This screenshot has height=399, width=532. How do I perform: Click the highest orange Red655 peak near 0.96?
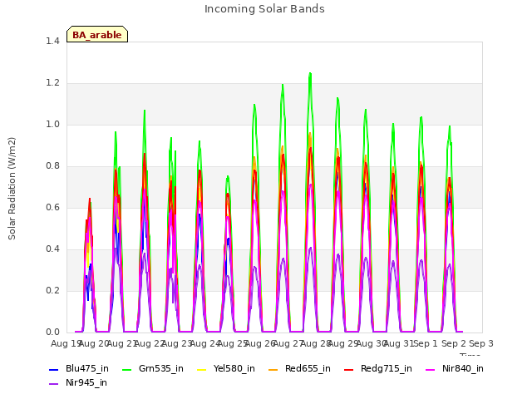click(x=310, y=133)
